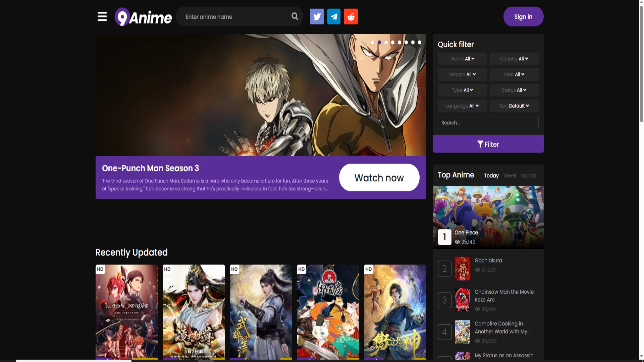The width and height of the screenshot is (644, 362).
Task: Open the hamburger navigation menu
Action: click(x=102, y=16)
